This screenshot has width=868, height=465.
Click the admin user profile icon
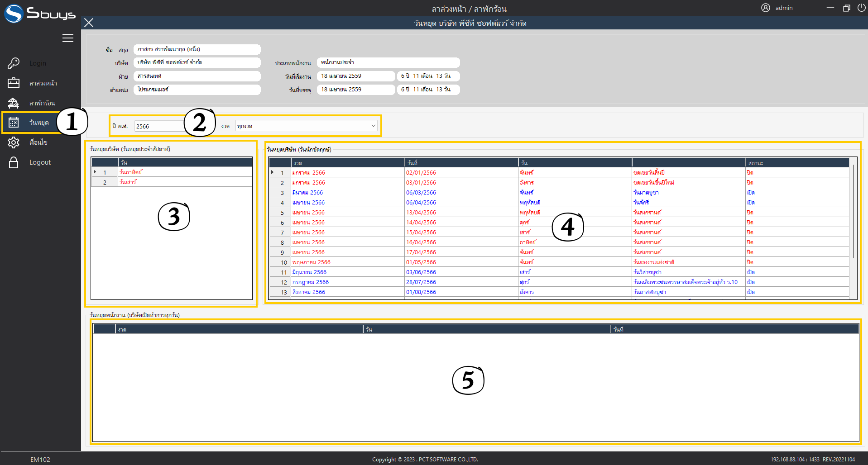(765, 8)
